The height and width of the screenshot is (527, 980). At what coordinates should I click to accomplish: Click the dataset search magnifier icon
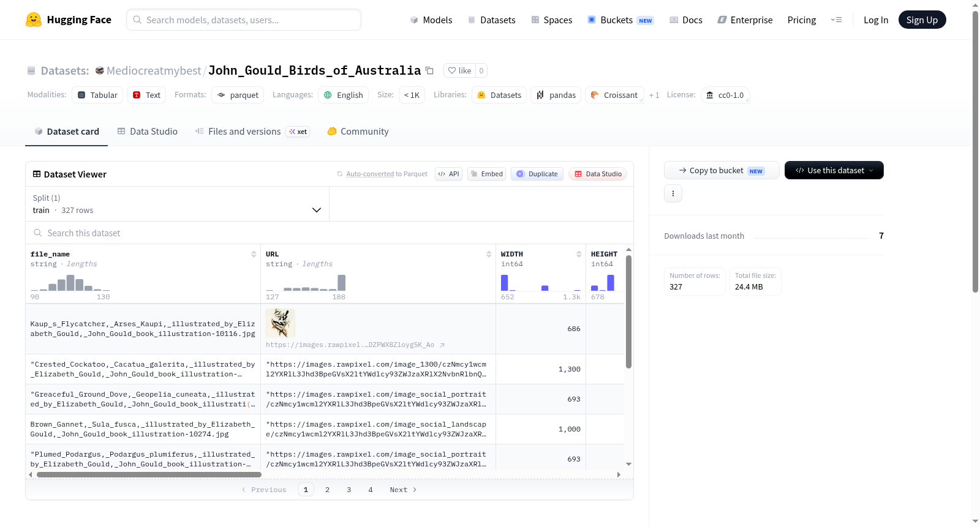tap(38, 233)
